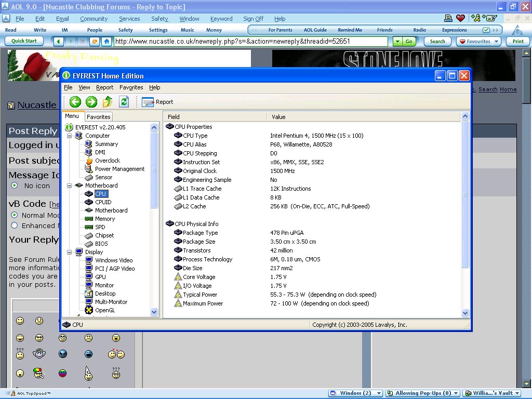Image resolution: width=532 pixels, height=399 pixels.
Task: Click the URL address input field
Action: (250, 42)
